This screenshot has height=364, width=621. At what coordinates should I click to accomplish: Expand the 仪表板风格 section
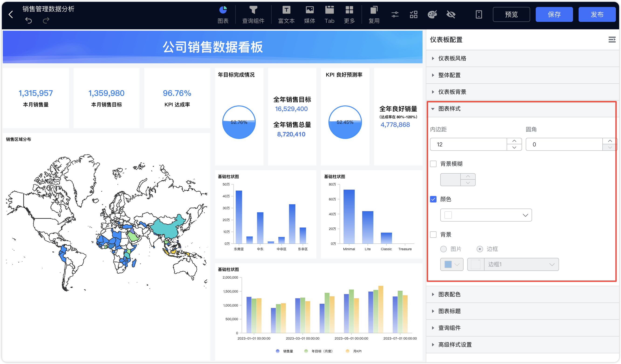(x=522, y=58)
